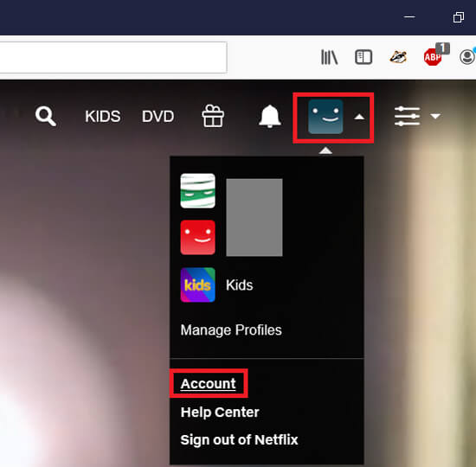Image resolution: width=476 pixels, height=467 pixels.
Task: Toggle the Firefox sidebar icon
Action: [363, 57]
